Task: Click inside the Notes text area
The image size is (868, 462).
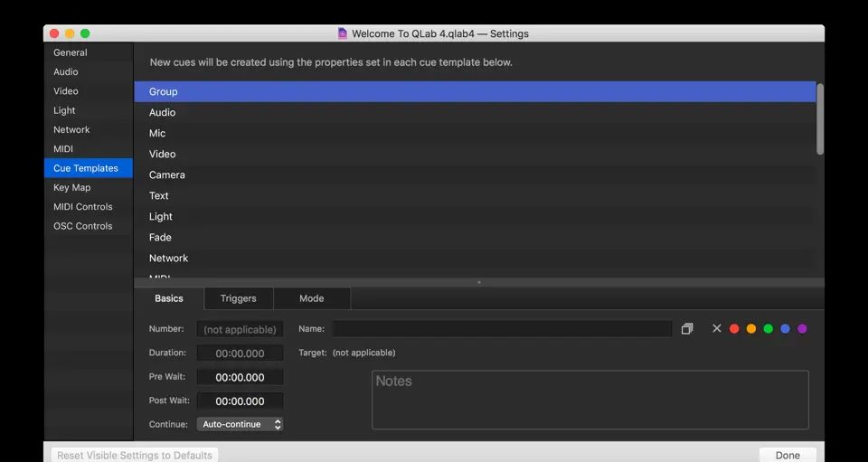Action: point(590,400)
